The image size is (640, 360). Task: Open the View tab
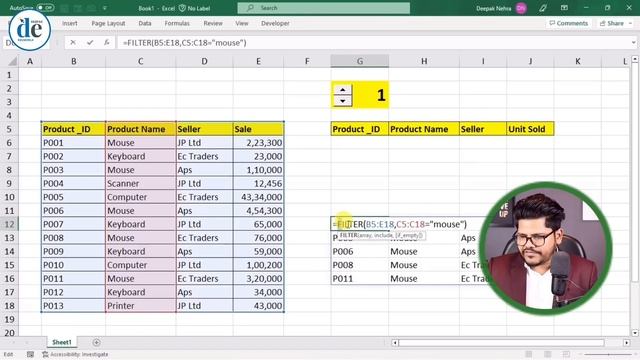point(242,23)
